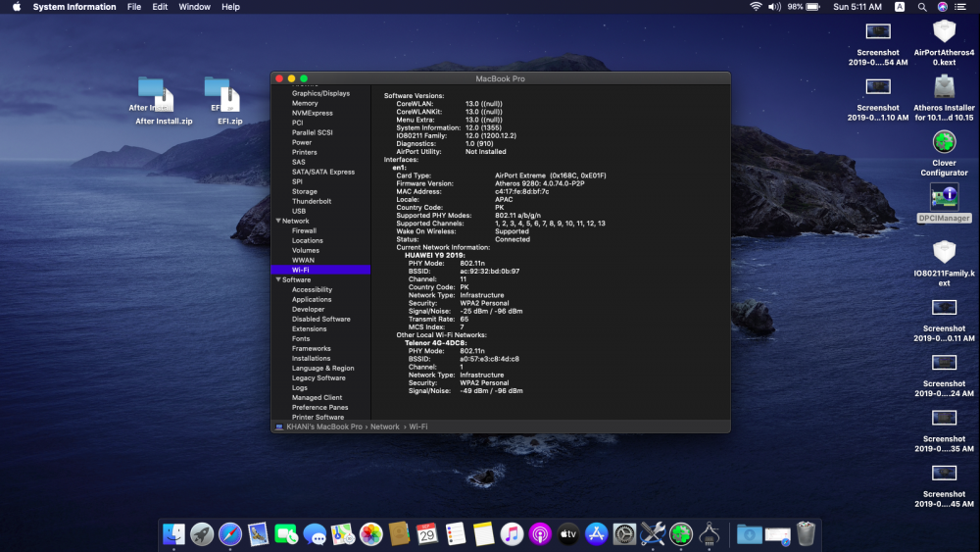
Task: Open Contacts book in the dock
Action: [x=399, y=534]
